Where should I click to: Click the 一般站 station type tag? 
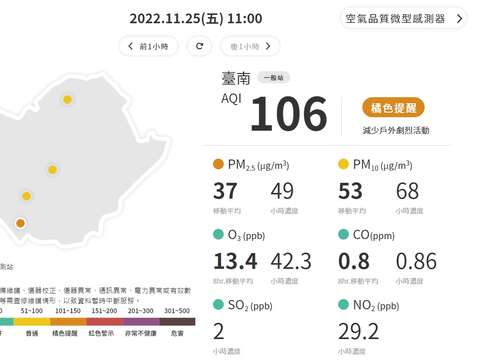(x=274, y=78)
